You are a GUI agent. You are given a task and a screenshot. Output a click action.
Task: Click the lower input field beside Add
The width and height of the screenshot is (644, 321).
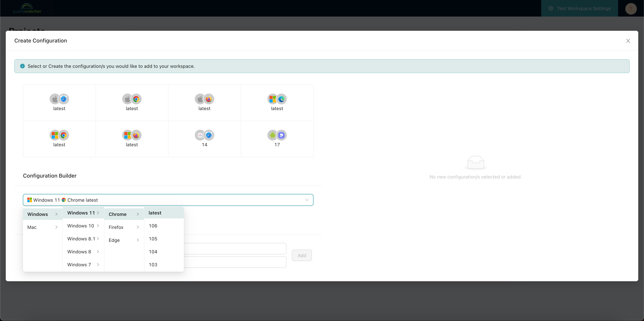(235, 262)
